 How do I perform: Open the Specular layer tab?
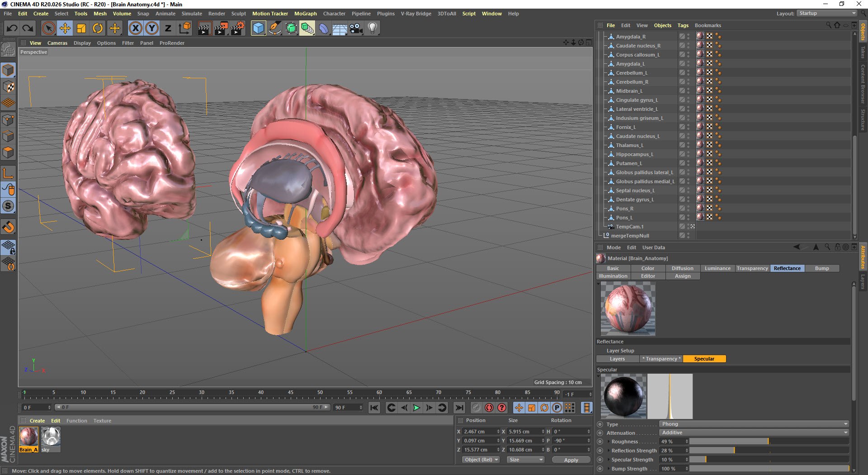[704, 359]
